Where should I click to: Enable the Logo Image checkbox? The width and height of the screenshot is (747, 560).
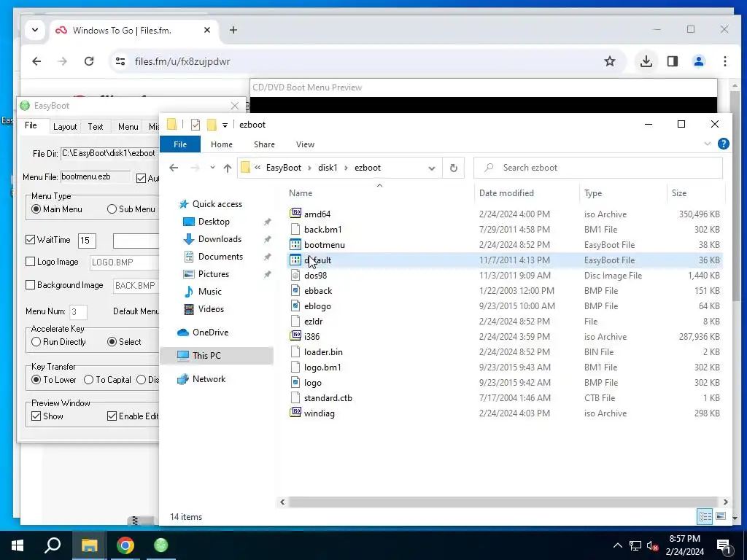pos(30,262)
